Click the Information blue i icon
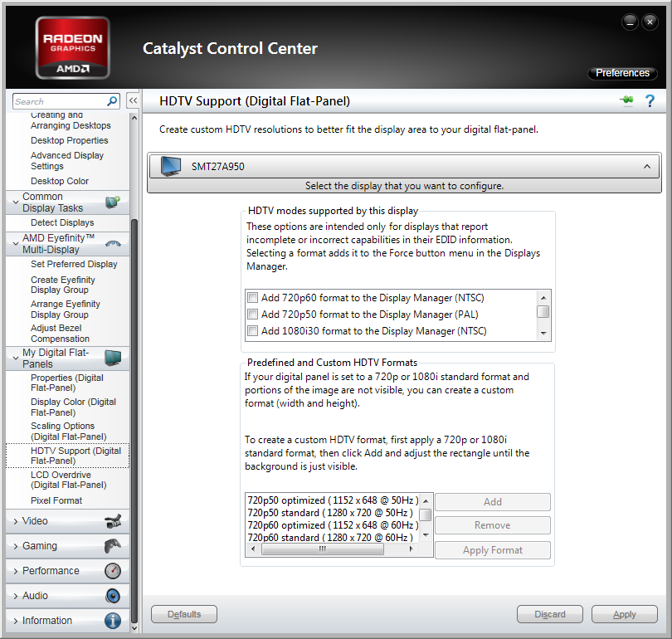Image resolution: width=672 pixels, height=639 pixels. (113, 621)
